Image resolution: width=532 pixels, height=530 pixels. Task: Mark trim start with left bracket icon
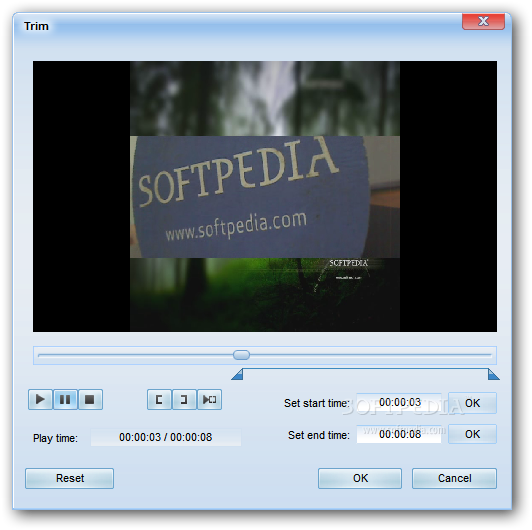coord(159,399)
